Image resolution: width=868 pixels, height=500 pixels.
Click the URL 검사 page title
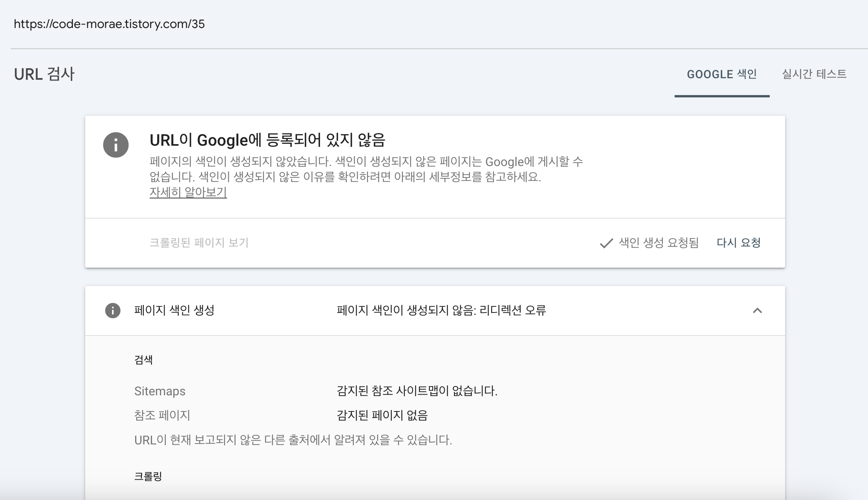click(44, 74)
